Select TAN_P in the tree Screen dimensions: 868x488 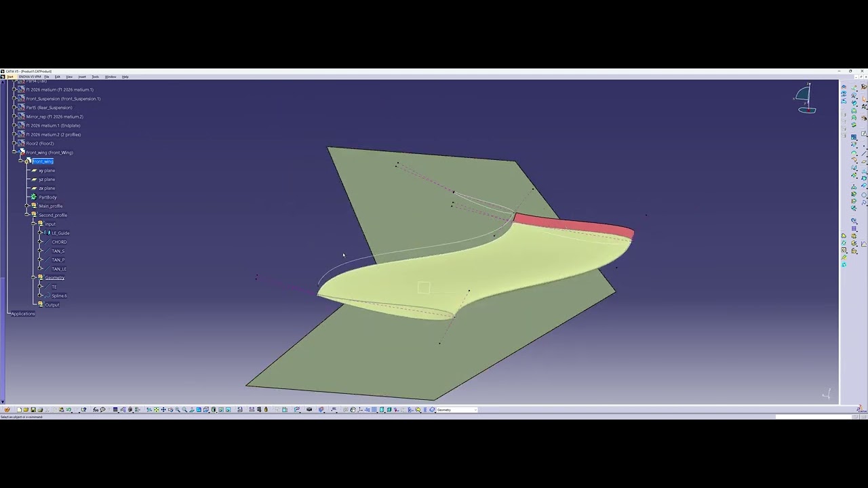(58, 260)
